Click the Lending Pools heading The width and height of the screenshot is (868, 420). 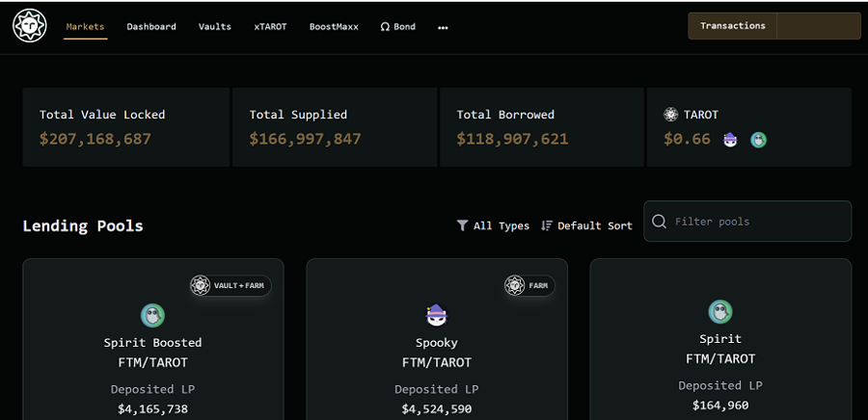pyautogui.click(x=83, y=226)
